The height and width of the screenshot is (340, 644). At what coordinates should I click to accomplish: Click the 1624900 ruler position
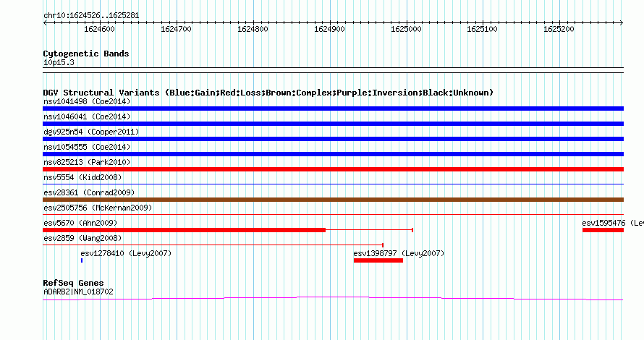[329, 29]
